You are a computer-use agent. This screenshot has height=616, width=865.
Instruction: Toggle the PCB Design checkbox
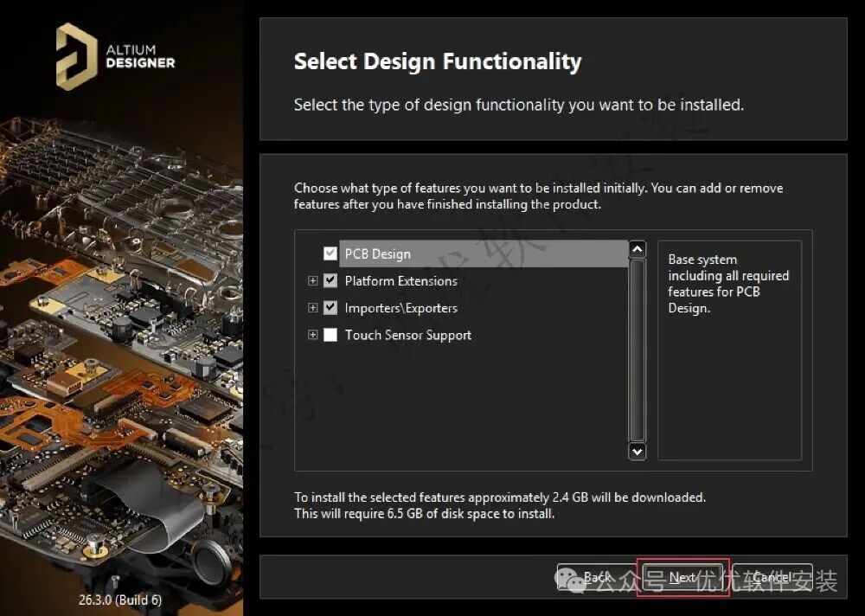[x=330, y=253]
